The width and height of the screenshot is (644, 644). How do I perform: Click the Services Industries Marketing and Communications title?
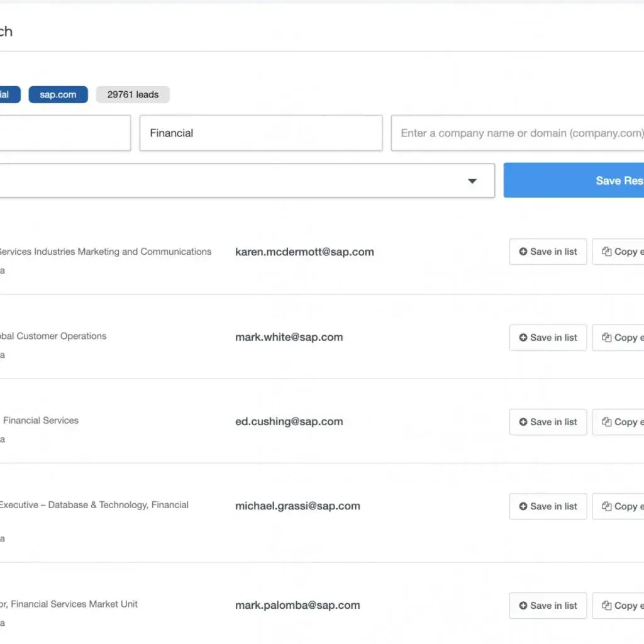[105, 252]
